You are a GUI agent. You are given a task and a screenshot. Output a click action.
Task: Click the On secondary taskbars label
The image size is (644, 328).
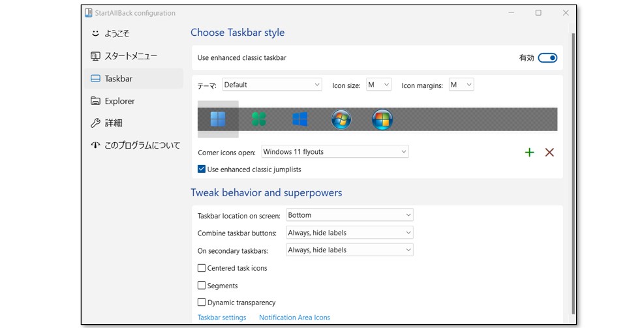(x=232, y=251)
